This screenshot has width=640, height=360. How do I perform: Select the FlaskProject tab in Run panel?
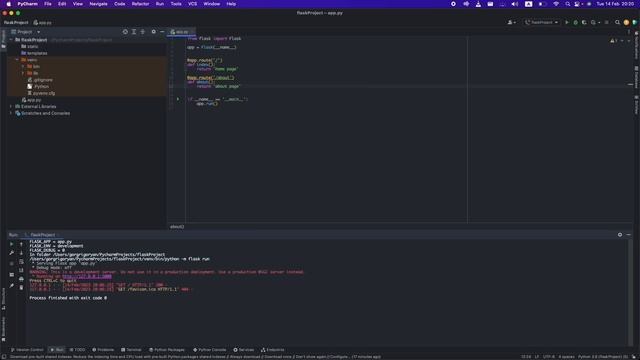click(x=42, y=235)
